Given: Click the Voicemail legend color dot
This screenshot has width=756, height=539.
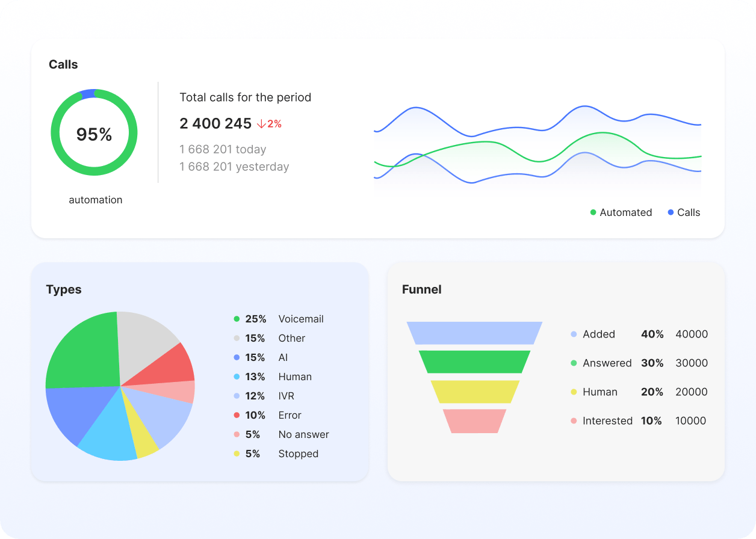Looking at the screenshot, I should (x=237, y=319).
